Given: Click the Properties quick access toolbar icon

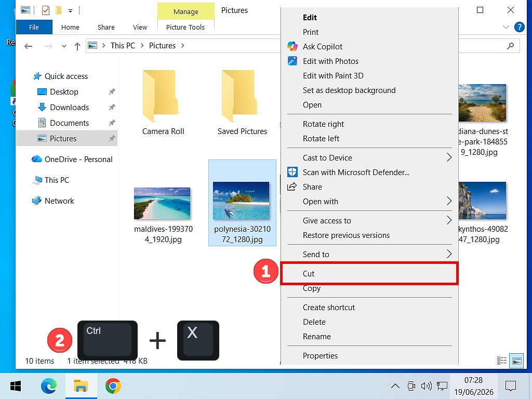Looking at the screenshot, I should tap(46, 10).
